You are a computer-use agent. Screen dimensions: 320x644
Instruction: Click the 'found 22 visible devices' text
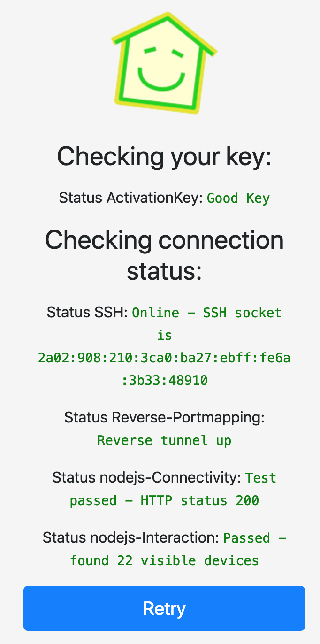point(164,560)
